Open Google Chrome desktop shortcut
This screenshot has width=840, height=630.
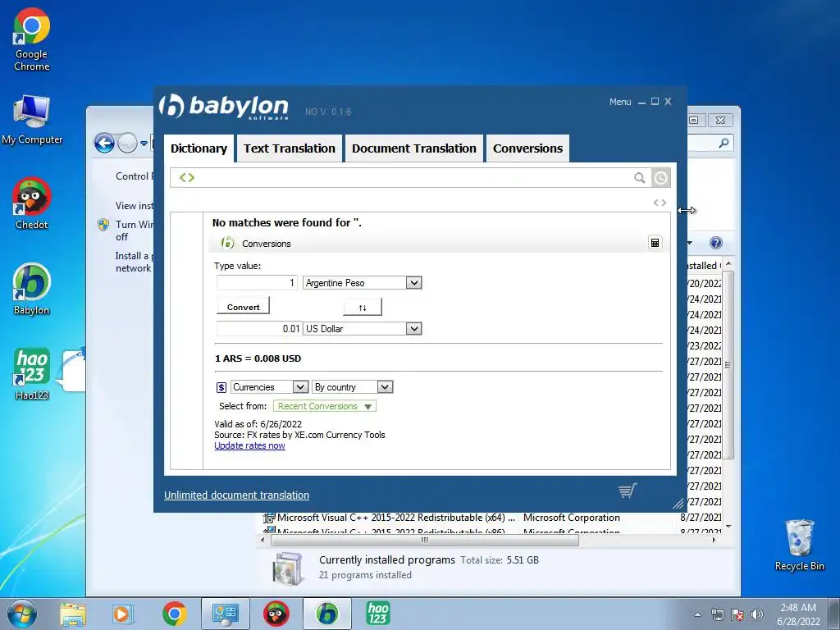[x=32, y=39]
